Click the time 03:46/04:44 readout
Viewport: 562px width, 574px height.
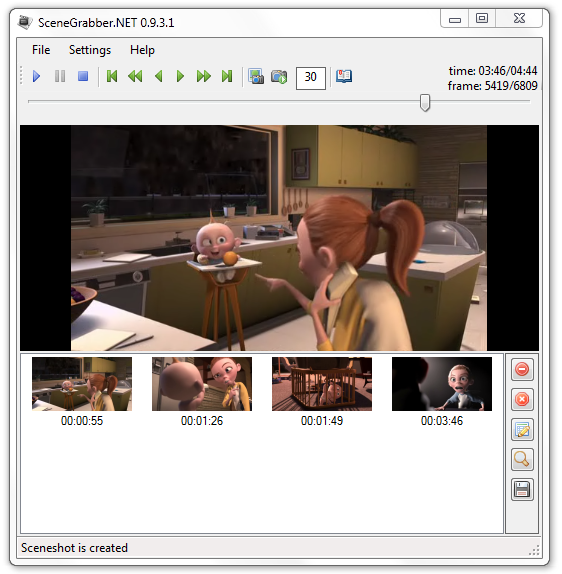point(493,71)
